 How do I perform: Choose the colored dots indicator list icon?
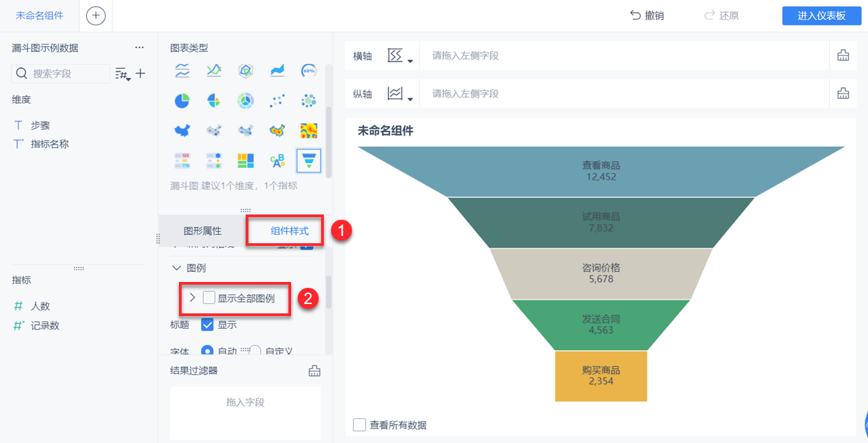pos(214,160)
